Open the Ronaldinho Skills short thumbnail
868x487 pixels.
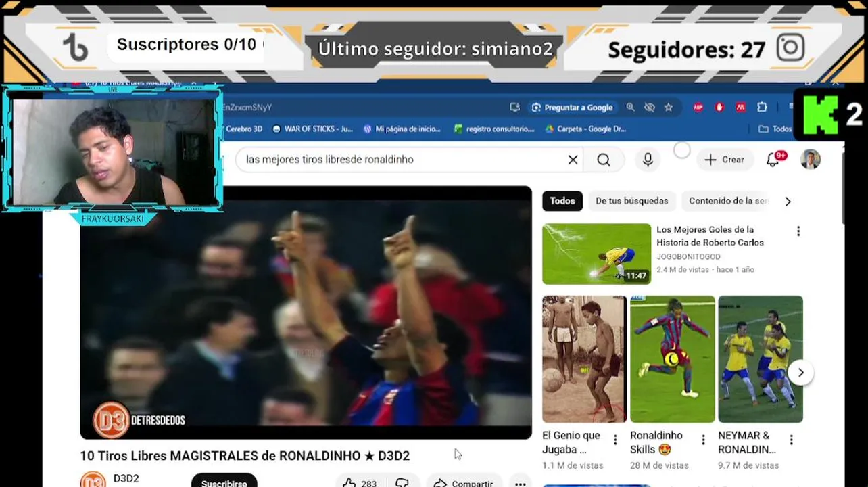click(672, 359)
